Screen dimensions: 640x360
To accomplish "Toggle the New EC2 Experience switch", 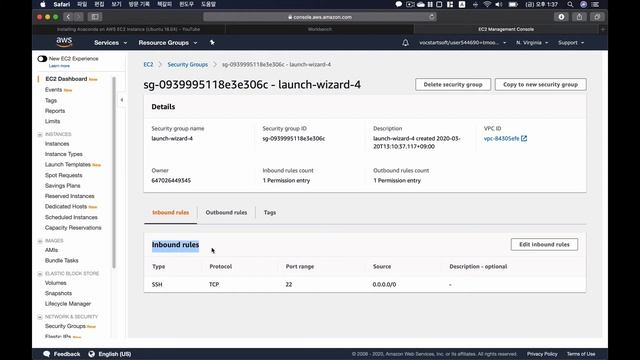I will [x=42, y=59].
